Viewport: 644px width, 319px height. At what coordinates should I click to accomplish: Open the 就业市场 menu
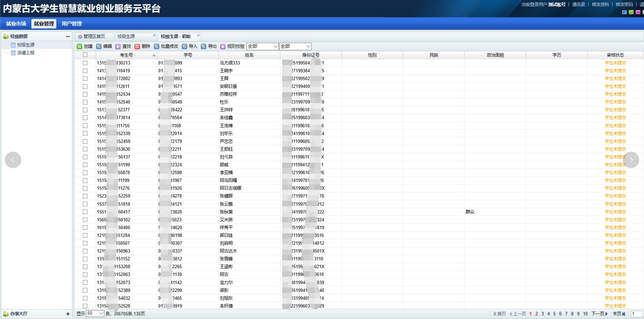point(16,24)
